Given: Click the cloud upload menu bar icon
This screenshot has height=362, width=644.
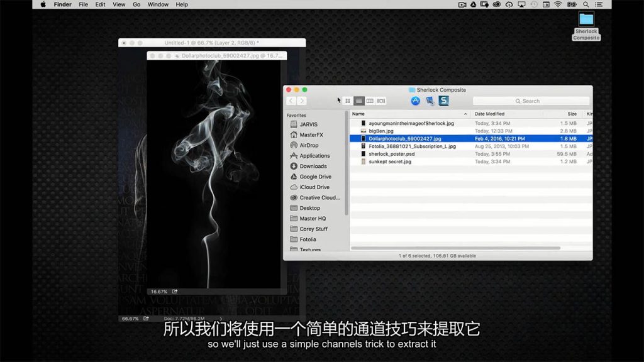Looking at the screenshot, I should coord(509,4).
